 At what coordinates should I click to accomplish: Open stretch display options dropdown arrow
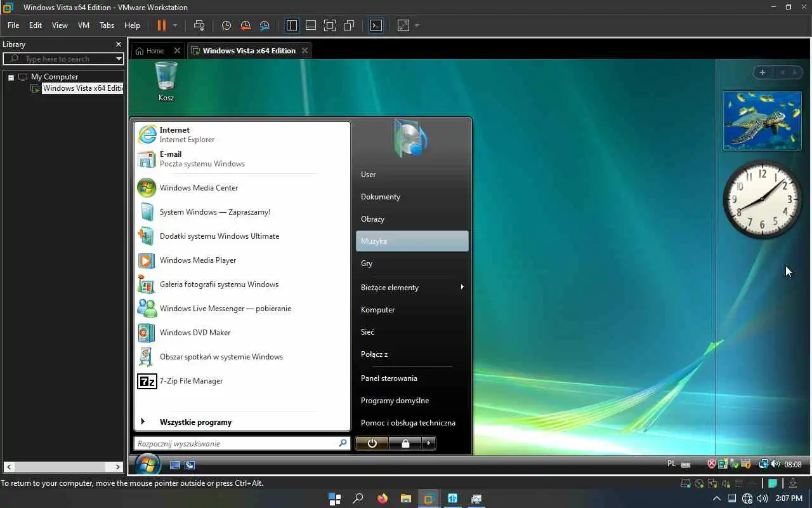pyautogui.click(x=417, y=25)
